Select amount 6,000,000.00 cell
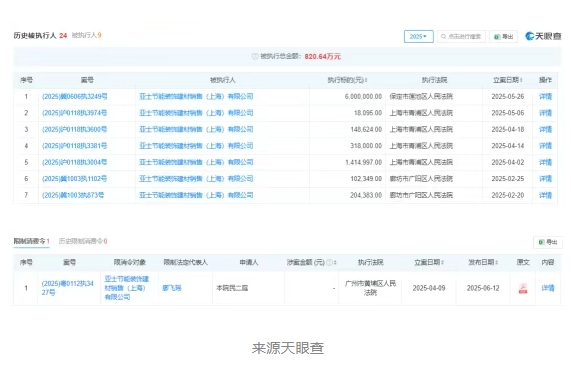The width and height of the screenshot is (571, 368). pos(363,96)
